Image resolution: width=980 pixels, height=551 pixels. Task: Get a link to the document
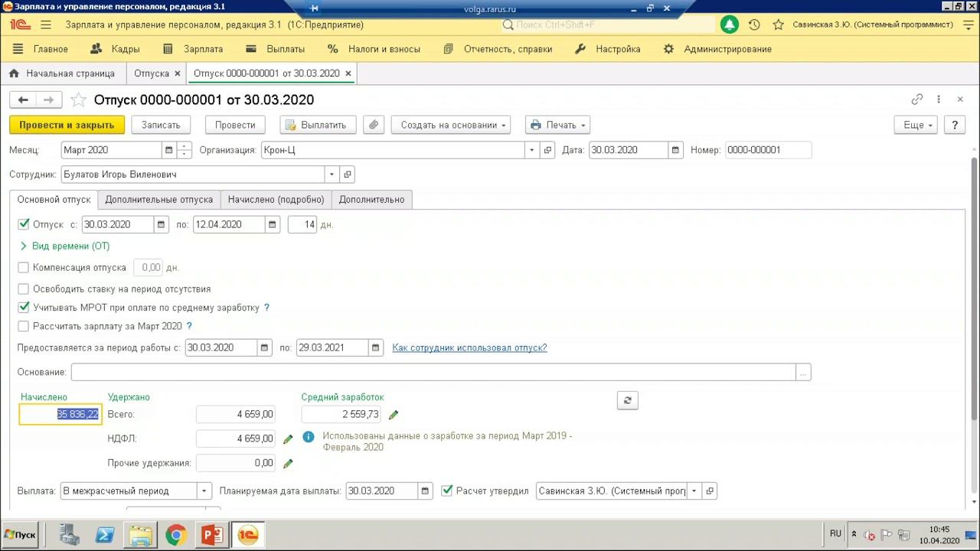coord(917,99)
